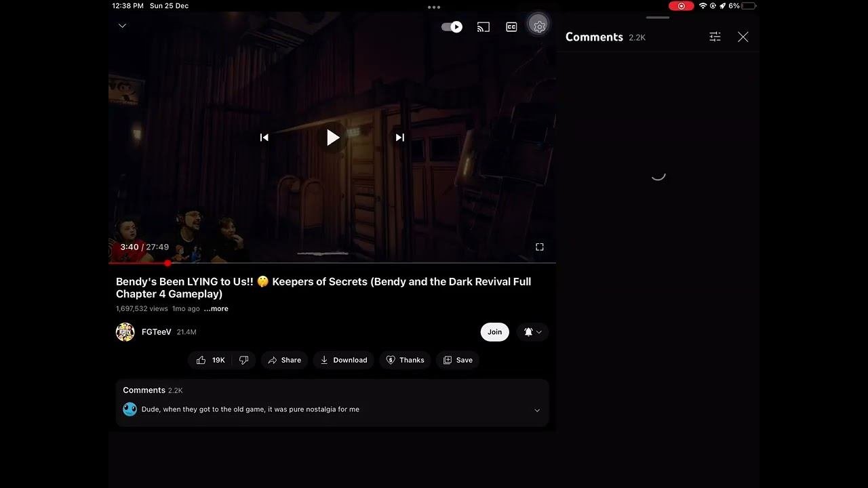Open the top comment about nostalgia

coord(251,409)
